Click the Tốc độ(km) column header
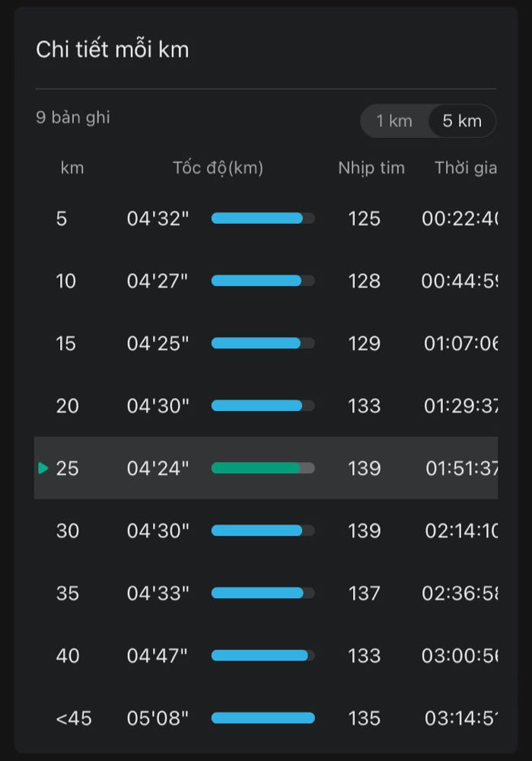 pyautogui.click(x=218, y=168)
